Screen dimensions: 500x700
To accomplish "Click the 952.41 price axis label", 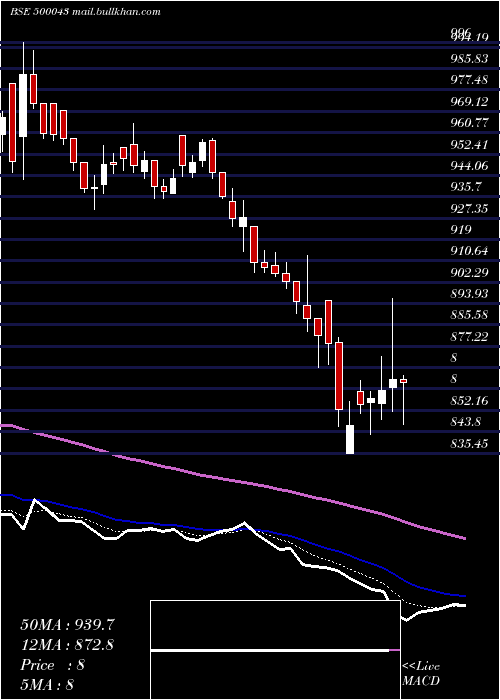I will (x=469, y=144).
